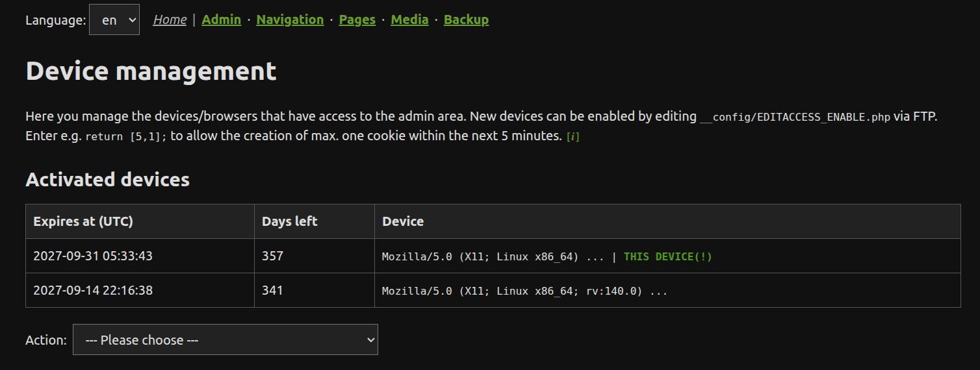This screenshot has height=370, width=980.
Task: Open the Media menu link
Action: point(409,19)
